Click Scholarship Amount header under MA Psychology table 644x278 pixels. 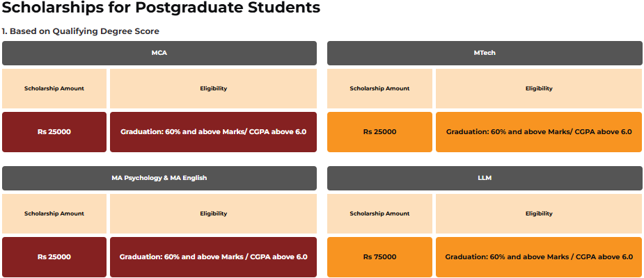point(54,213)
